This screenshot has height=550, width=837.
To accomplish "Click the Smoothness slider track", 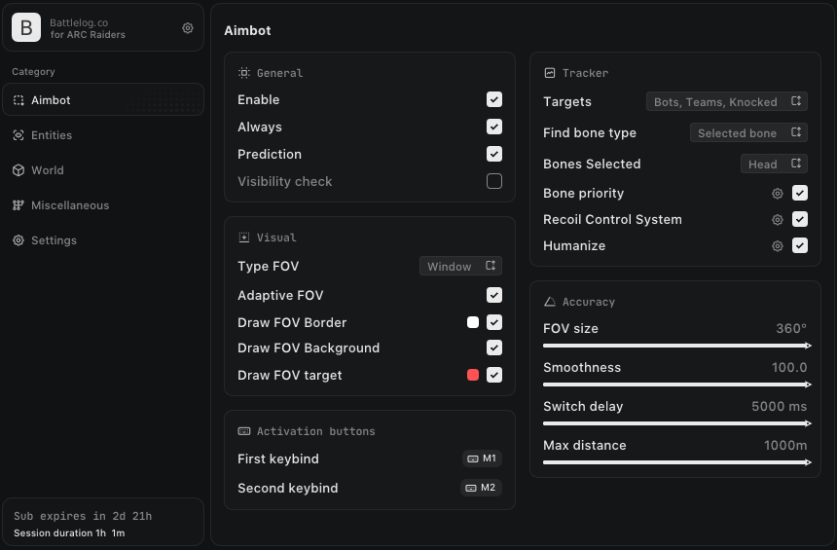I will click(x=677, y=384).
